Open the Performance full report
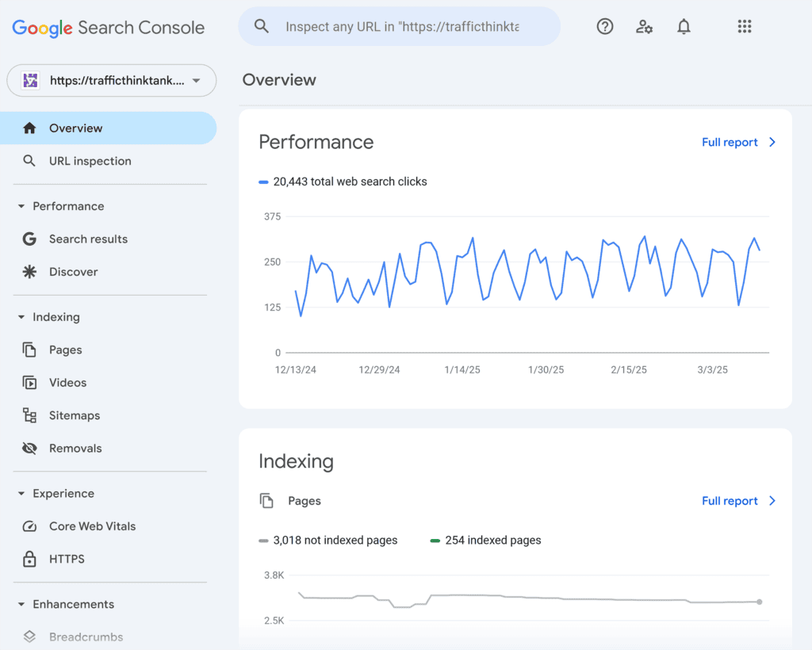The width and height of the screenshot is (812, 650). tap(730, 142)
